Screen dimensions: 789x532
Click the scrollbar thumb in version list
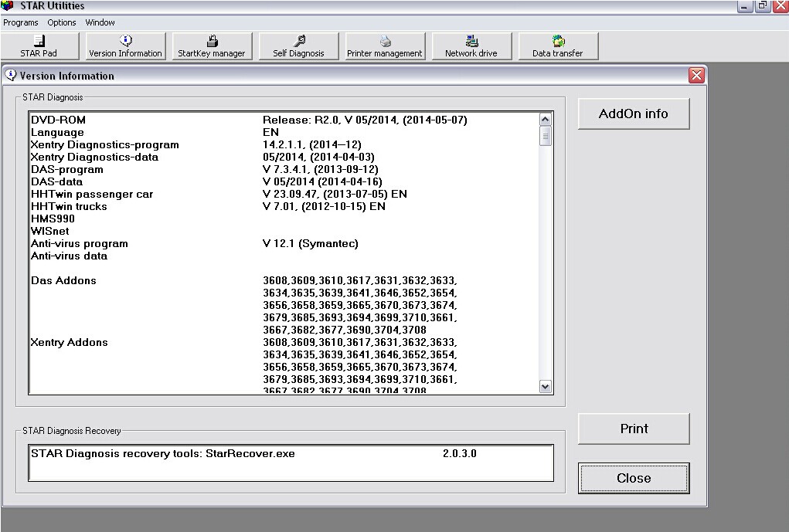point(546,136)
